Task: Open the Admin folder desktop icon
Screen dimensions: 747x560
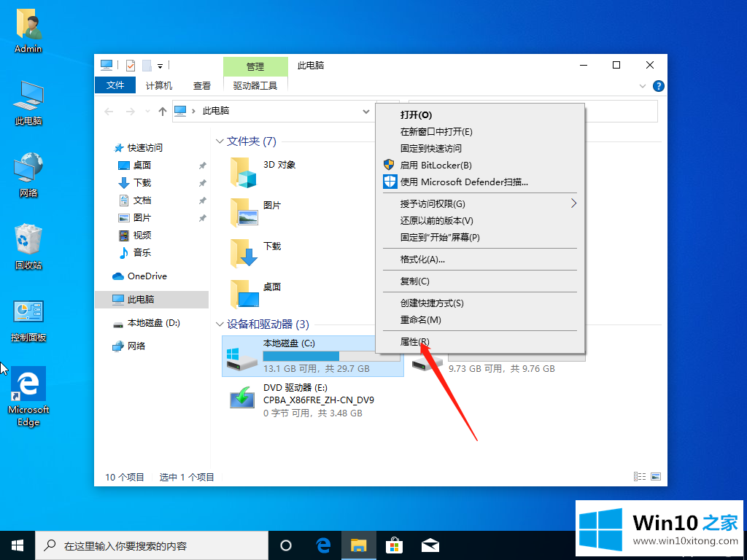Action: pos(28,31)
